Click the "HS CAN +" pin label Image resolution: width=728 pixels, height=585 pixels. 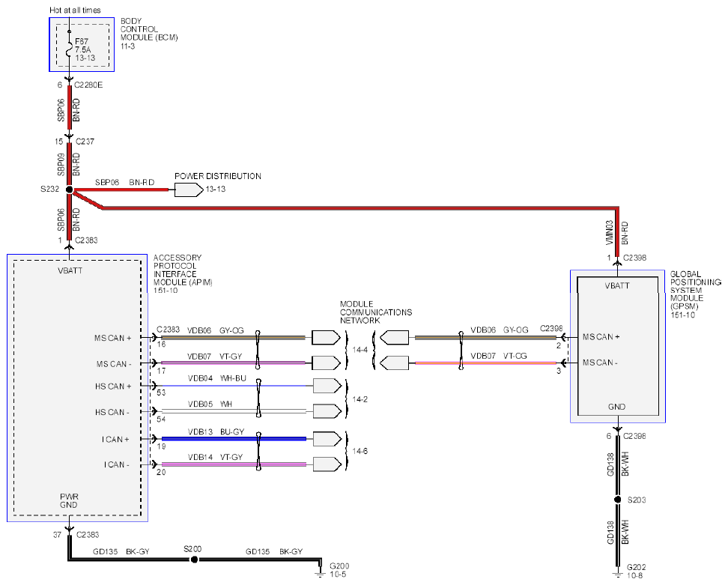click(113, 387)
